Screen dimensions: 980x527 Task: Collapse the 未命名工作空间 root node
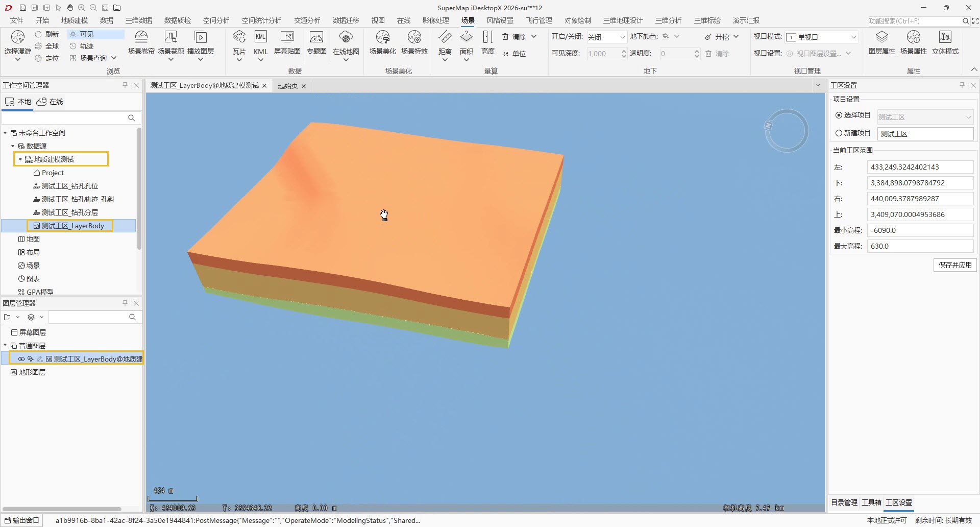tap(5, 133)
